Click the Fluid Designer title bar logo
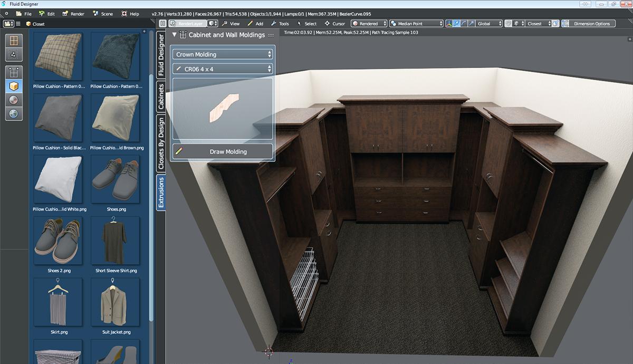Screen dimensions: 633x364 click(4, 4)
